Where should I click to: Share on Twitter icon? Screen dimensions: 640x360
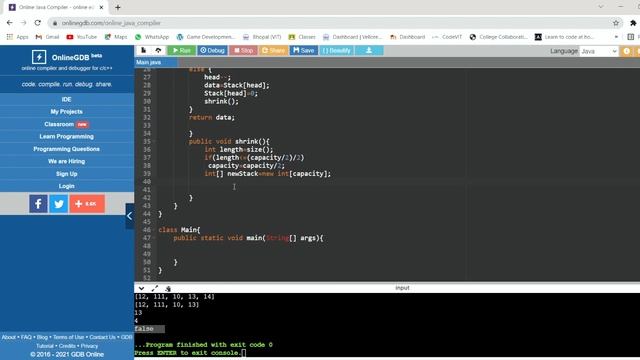(x=59, y=204)
